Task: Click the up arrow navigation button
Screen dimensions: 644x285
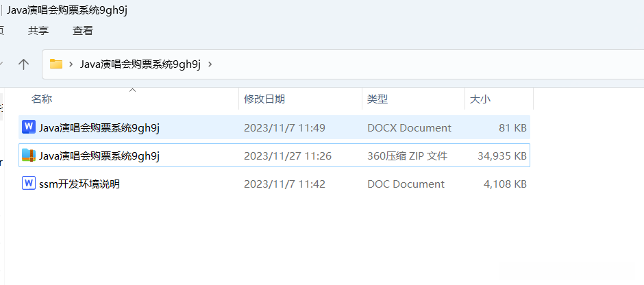Action: click(x=23, y=64)
